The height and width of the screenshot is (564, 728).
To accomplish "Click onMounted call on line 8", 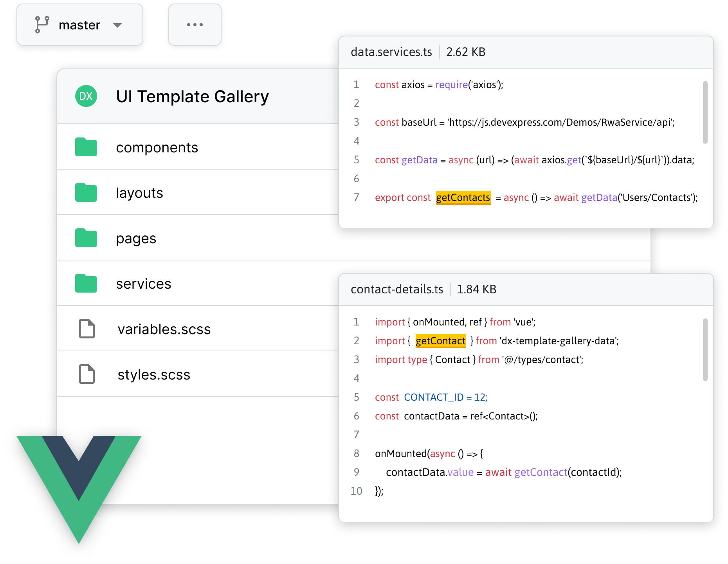I will click(x=401, y=454).
